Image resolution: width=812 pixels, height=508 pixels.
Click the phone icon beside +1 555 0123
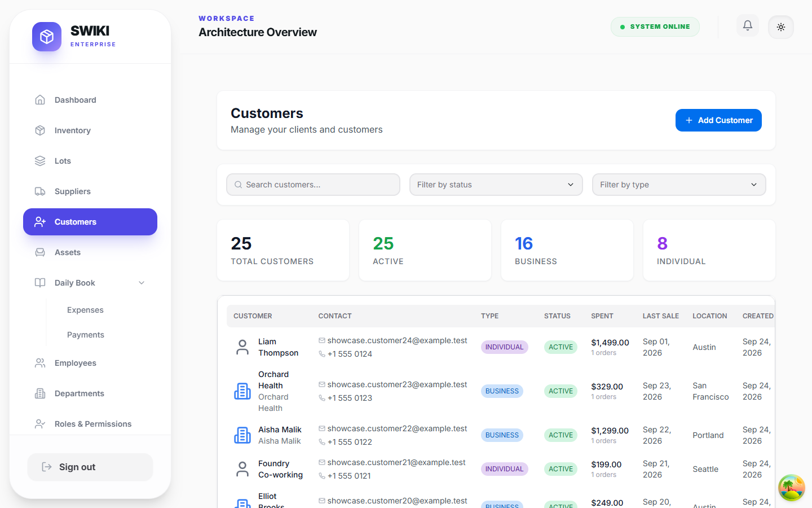322,398
